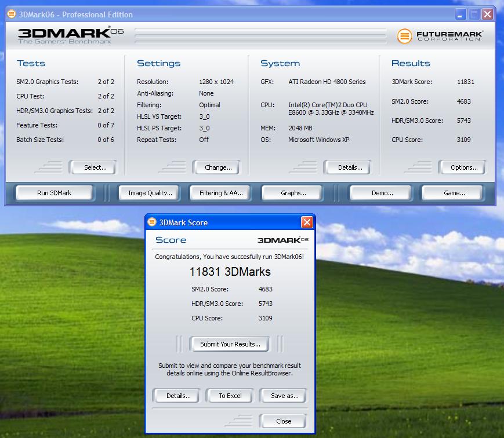The height and width of the screenshot is (438, 504).
Task: Click 'Microsoft Windows XP' OS text
Action: coord(318,140)
